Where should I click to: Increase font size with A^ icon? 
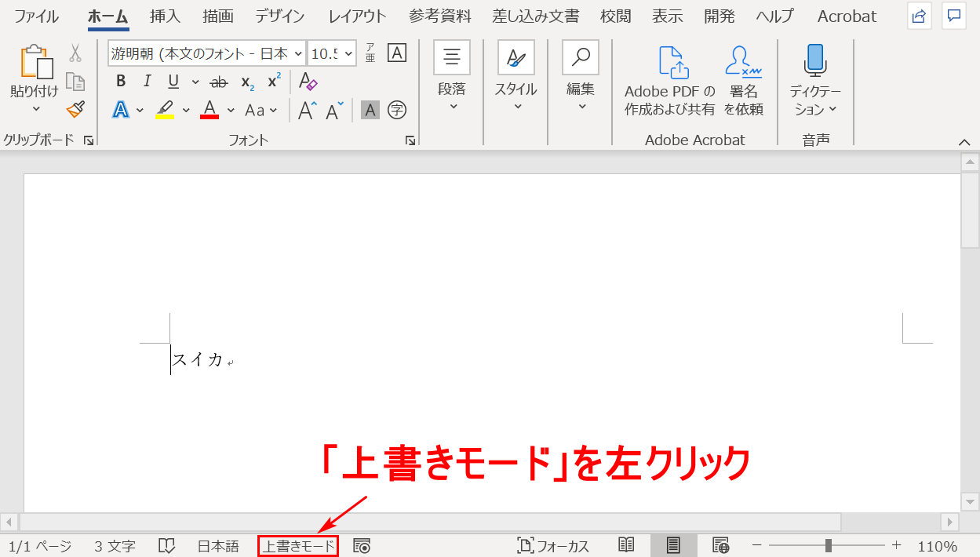(x=308, y=111)
